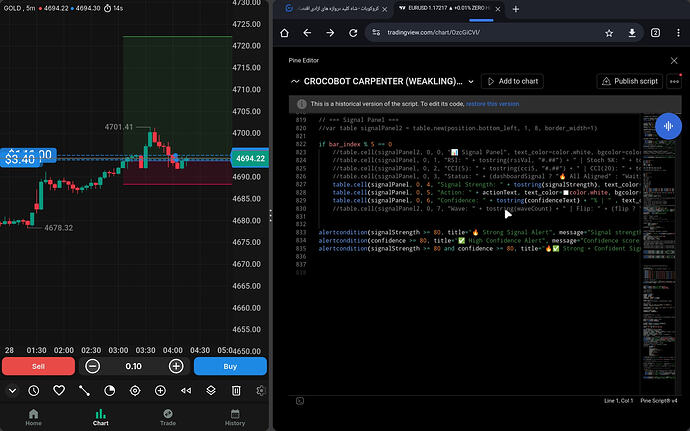Go to browser home page
The height and width of the screenshot is (431, 690).
284,33
